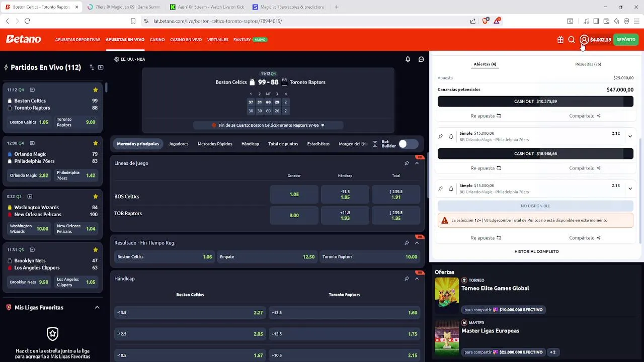The width and height of the screenshot is (644, 362).
Task: Click the notification bell above the scoreboard
Action: point(408,59)
